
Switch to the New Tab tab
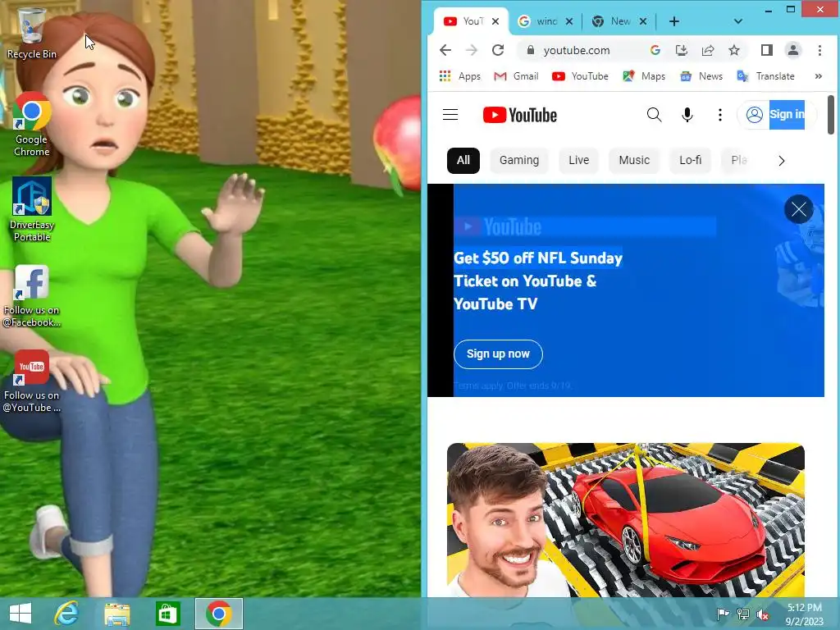[x=612, y=21]
